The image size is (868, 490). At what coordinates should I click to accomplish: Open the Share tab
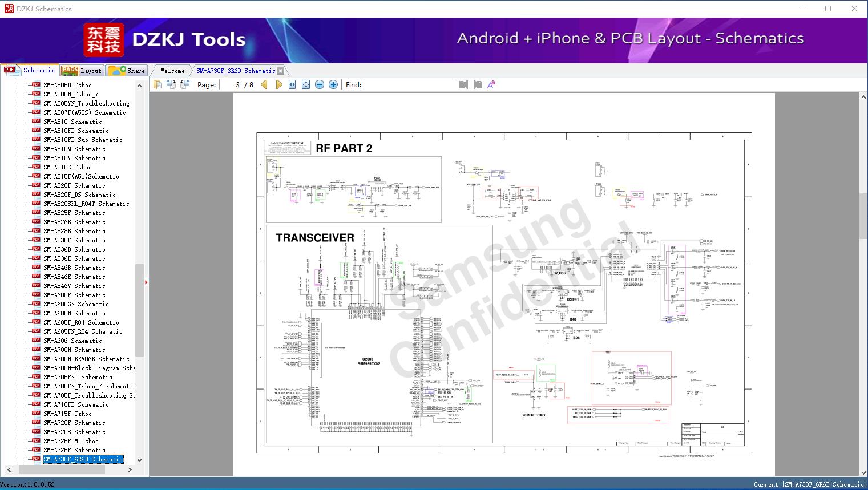[127, 71]
